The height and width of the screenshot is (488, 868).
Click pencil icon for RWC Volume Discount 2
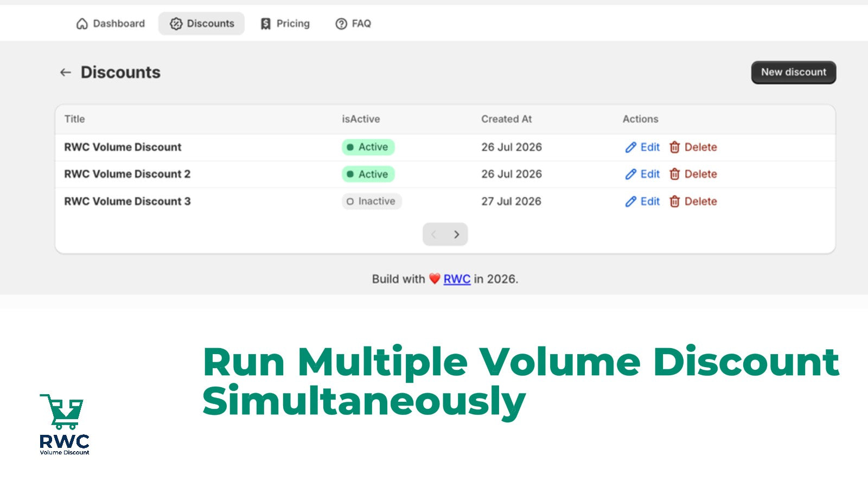click(x=630, y=174)
